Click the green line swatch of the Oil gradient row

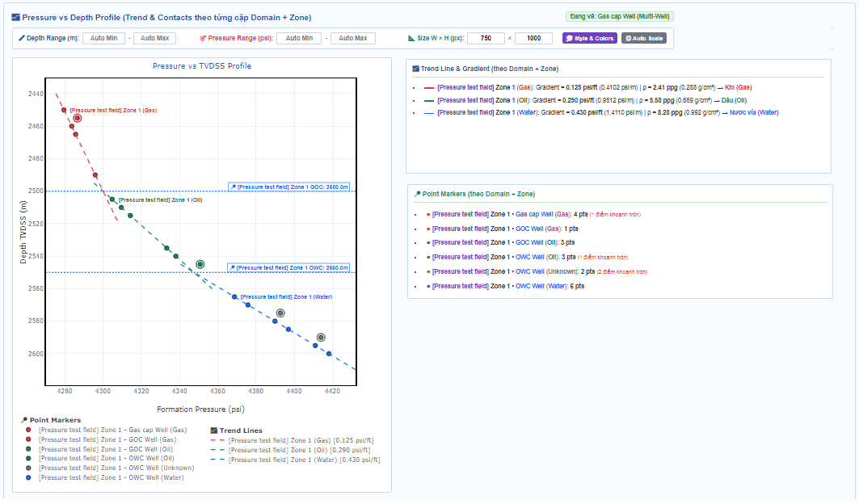pos(429,101)
